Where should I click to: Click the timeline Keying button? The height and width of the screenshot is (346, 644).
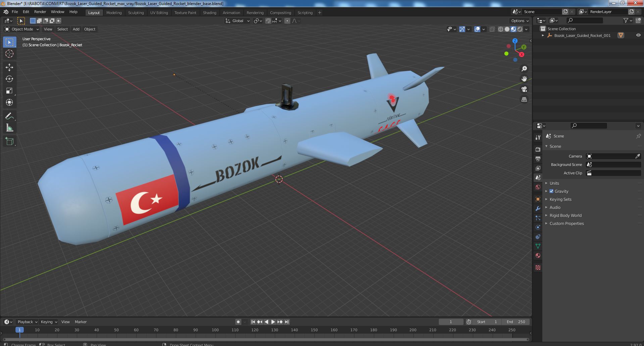point(49,322)
